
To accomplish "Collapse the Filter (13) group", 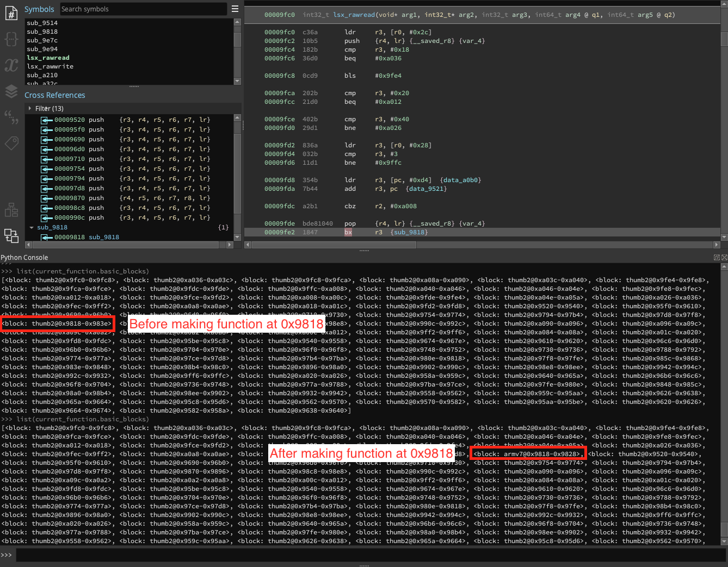I will click(x=30, y=108).
